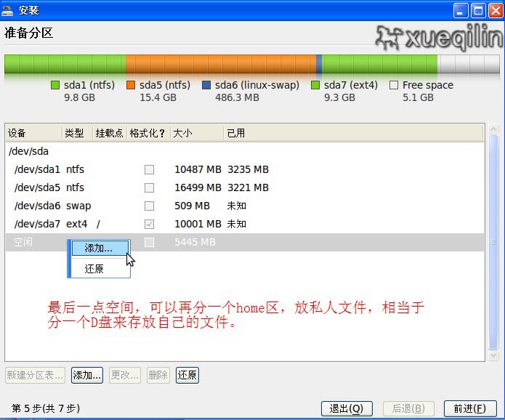Click the 挂载点 column header
Image resolution: width=505 pixels, height=420 pixels.
point(110,133)
